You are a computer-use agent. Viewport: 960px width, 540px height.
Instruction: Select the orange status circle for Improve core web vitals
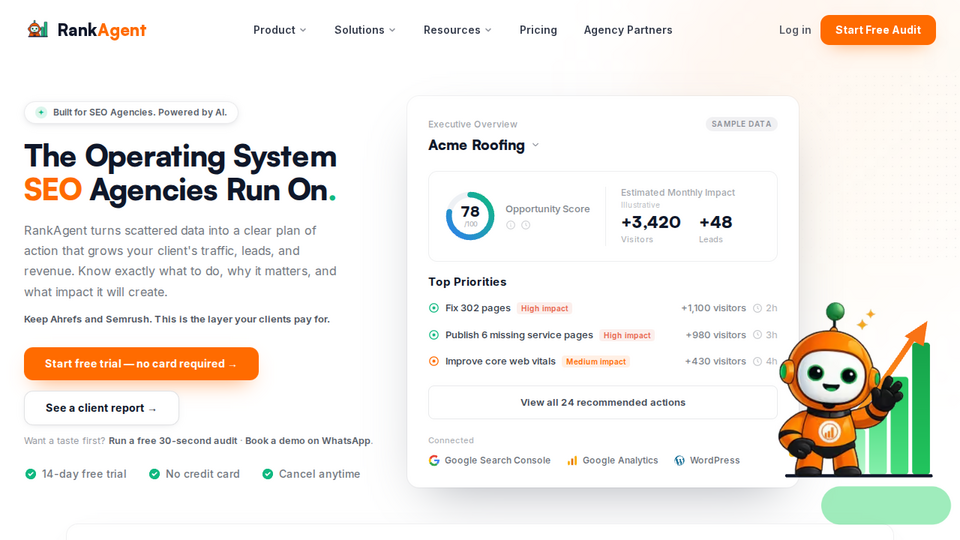pyautogui.click(x=433, y=361)
